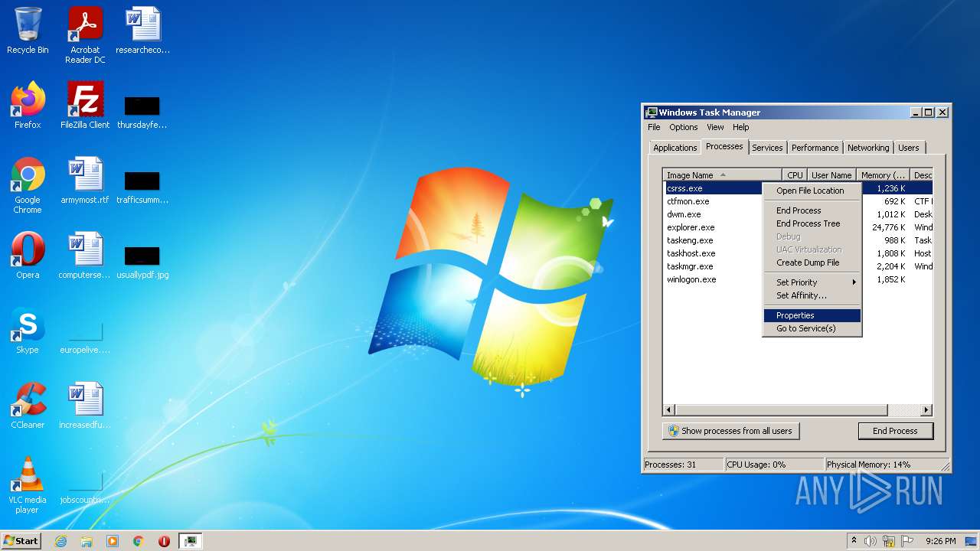980x551 pixels.
Task: Select the taskhost.exe process row
Action: [798, 253]
